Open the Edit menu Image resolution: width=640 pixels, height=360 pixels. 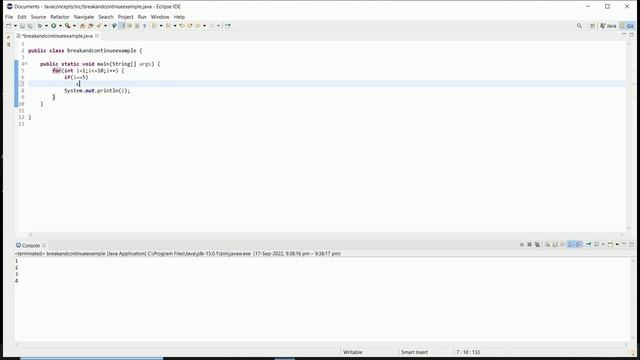[22, 17]
